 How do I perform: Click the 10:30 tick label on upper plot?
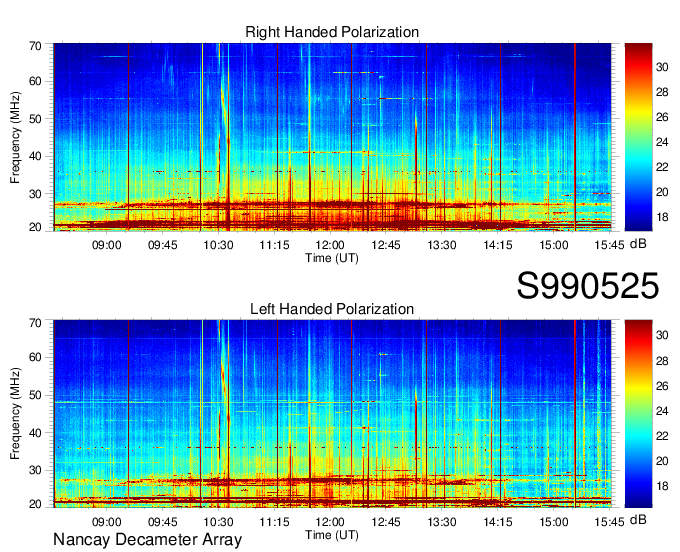tap(218, 245)
